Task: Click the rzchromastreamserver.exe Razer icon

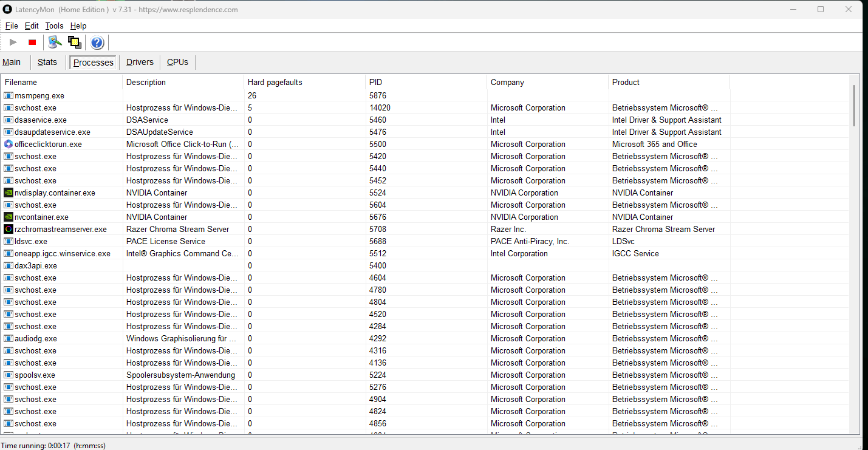Action: [x=9, y=229]
